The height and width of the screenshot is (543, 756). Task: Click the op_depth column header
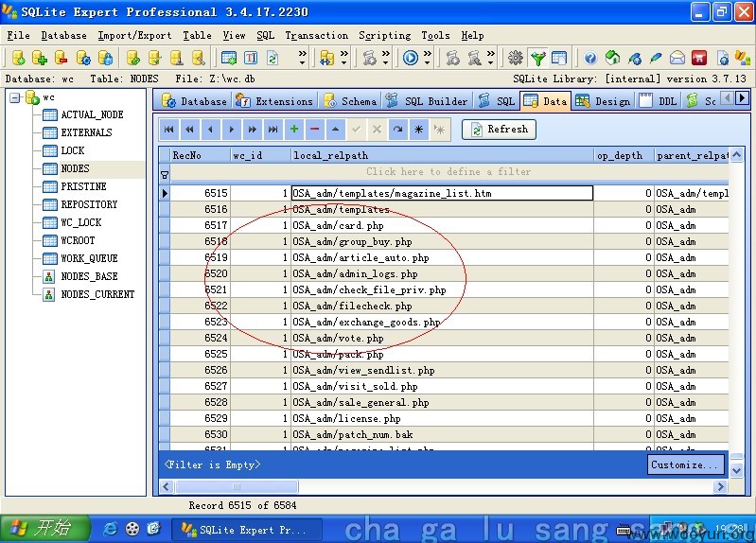click(624, 155)
